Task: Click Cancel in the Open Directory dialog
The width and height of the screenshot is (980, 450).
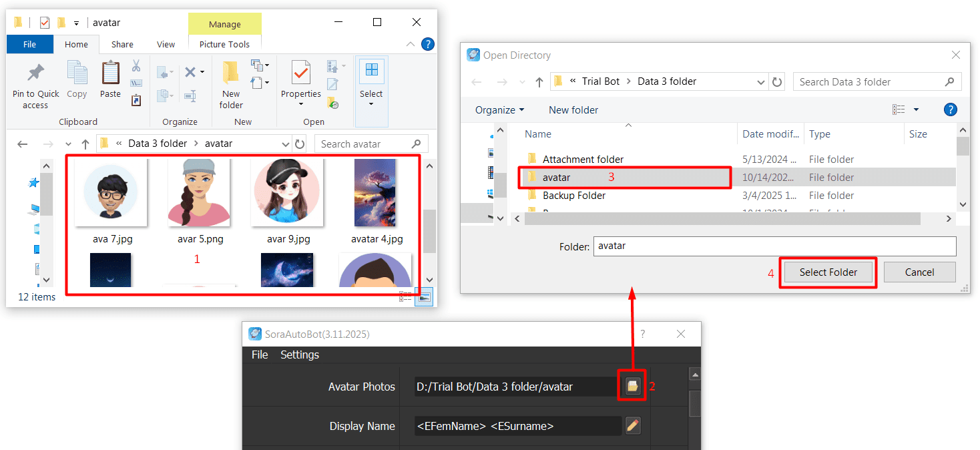Action: point(919,272)
